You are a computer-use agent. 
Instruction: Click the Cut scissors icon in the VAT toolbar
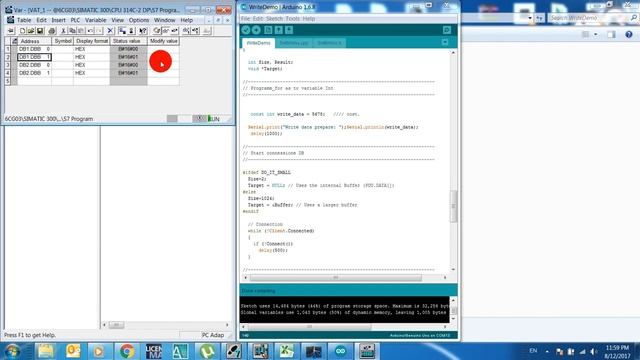[63, 31]
